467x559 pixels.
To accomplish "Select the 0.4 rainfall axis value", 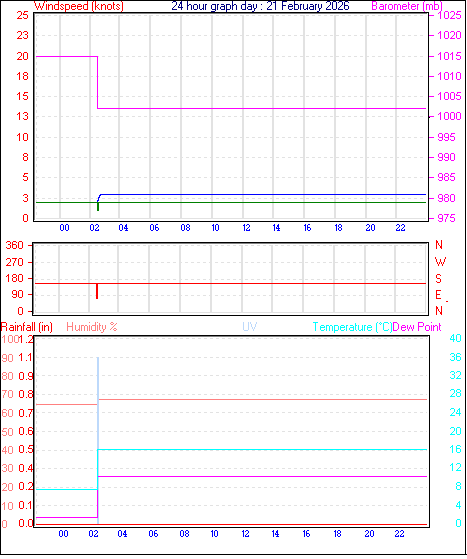I will point(26,468).
